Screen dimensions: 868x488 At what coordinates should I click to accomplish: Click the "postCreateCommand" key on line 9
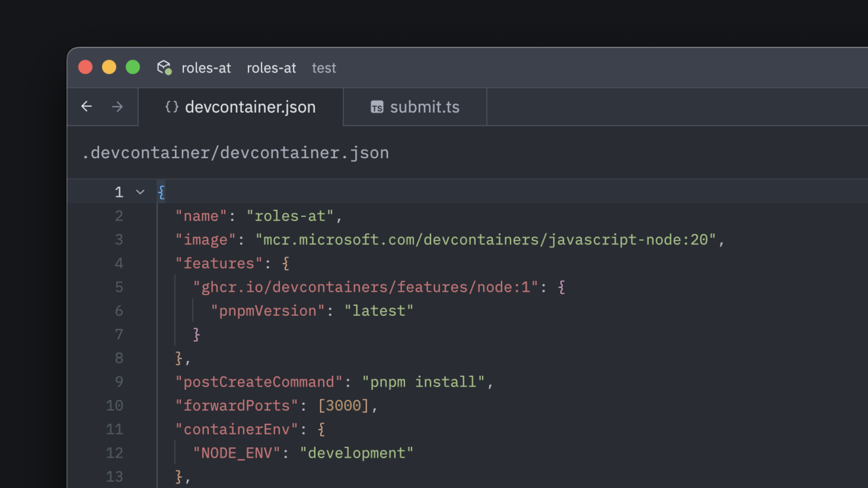(x=259, y=382)
